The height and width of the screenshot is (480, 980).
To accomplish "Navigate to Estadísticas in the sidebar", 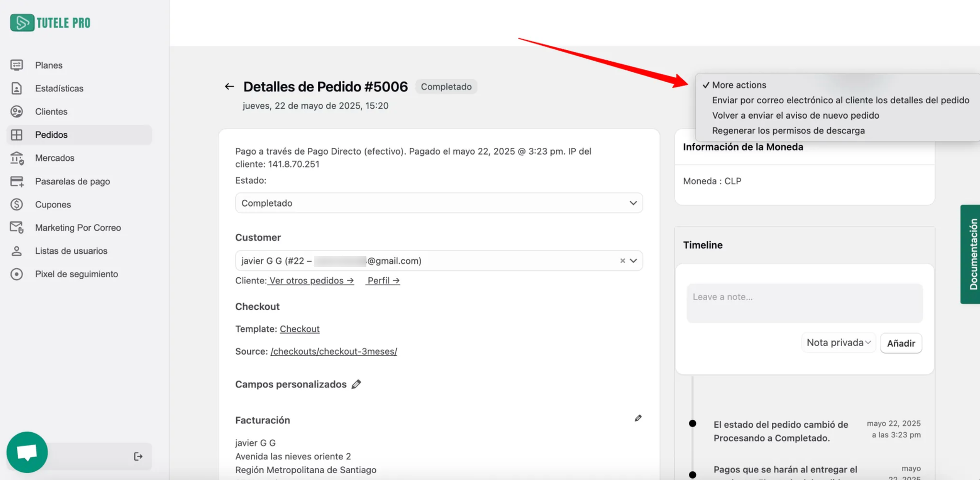I will coord(59,88).
